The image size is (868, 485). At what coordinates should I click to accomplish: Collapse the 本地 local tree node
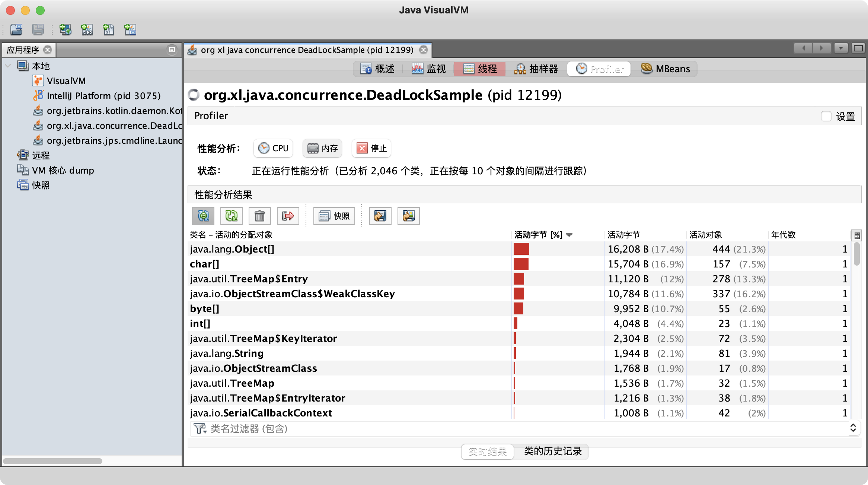pyautogui.click(x=8, y=66)
